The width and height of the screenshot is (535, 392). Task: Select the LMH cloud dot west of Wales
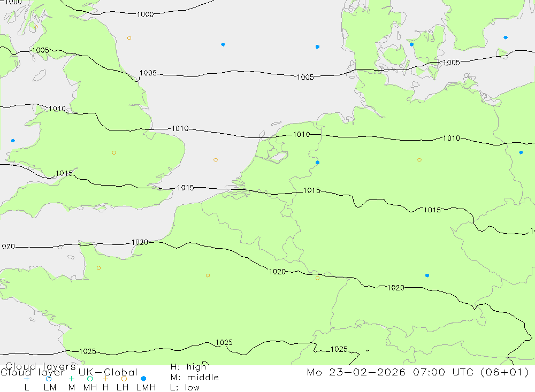point(13,141)
